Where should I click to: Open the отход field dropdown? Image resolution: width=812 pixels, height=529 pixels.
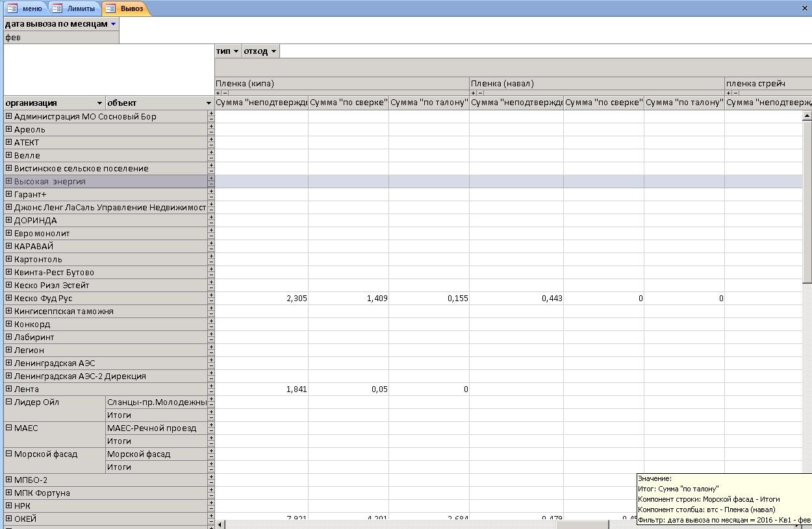[273, 51]
